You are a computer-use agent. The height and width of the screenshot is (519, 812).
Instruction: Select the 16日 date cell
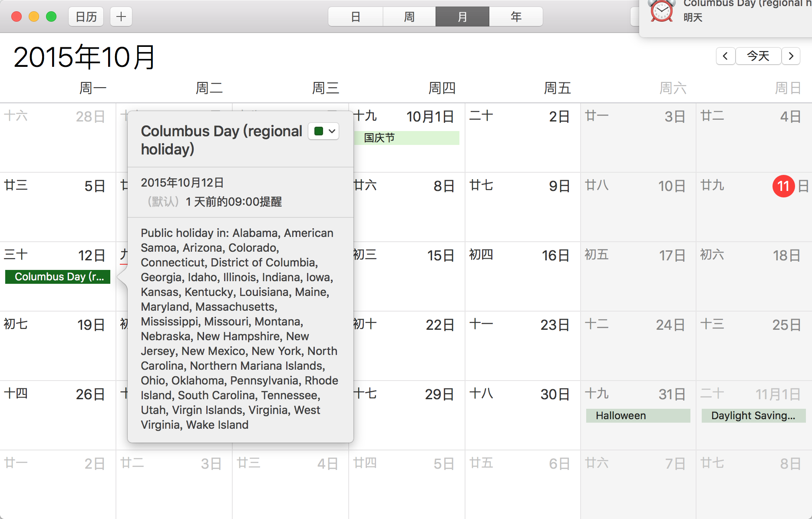point(555,256)
